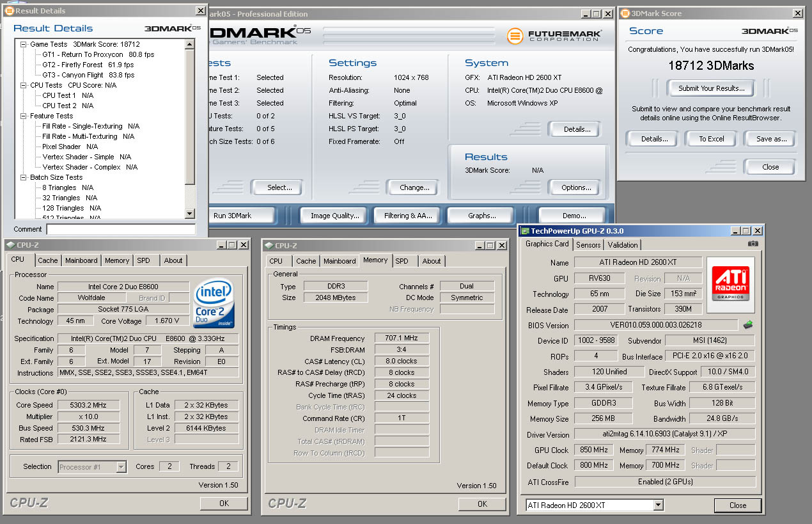812x524 pixels.
Task: Export results with To Excel button
Action: coord(712,139)
